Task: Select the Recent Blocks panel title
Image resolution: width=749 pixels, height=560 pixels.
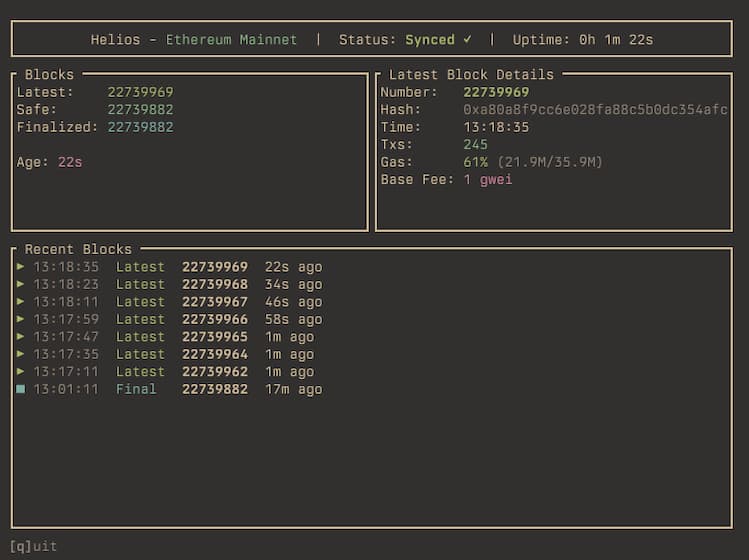Action: (x=78, y=249)
